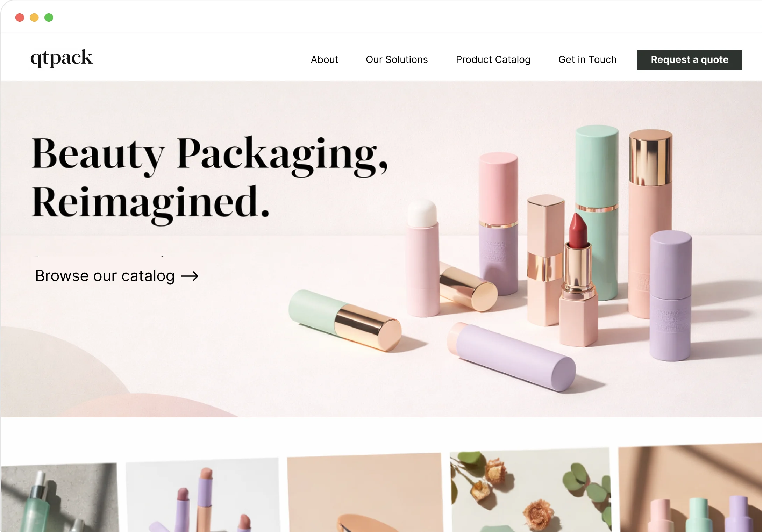
Task: Click the yellow minimize window dot
Action: point(34,17)
